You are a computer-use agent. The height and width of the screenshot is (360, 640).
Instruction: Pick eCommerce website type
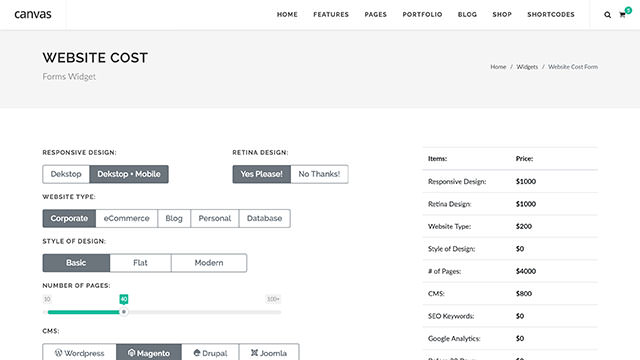click(x=127, y=218)
